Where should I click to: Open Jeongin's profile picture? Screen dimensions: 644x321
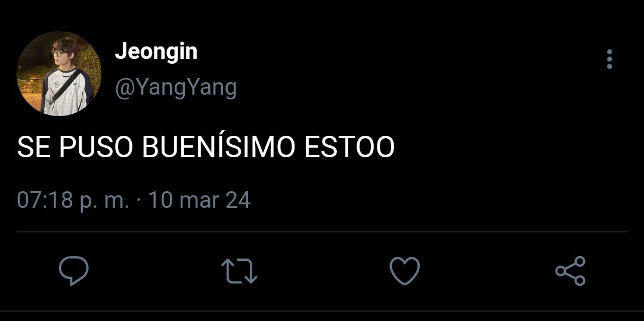pos(58,74)
